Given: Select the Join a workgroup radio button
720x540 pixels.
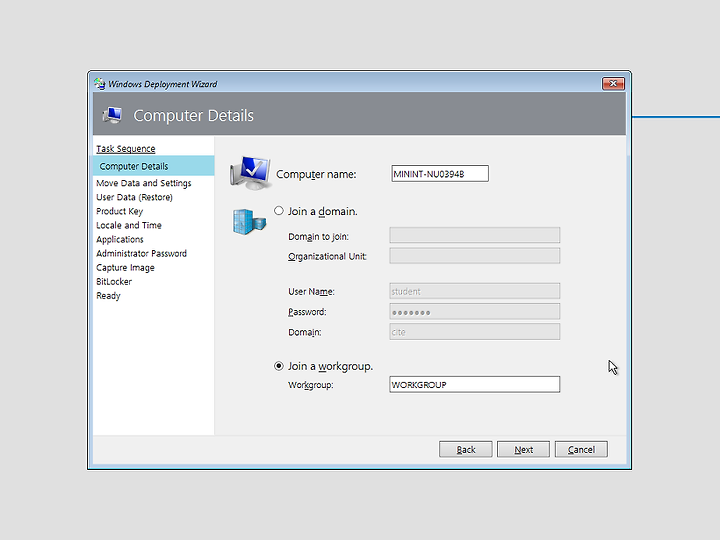Looking at the screenshot, I should tap(279, 366).
